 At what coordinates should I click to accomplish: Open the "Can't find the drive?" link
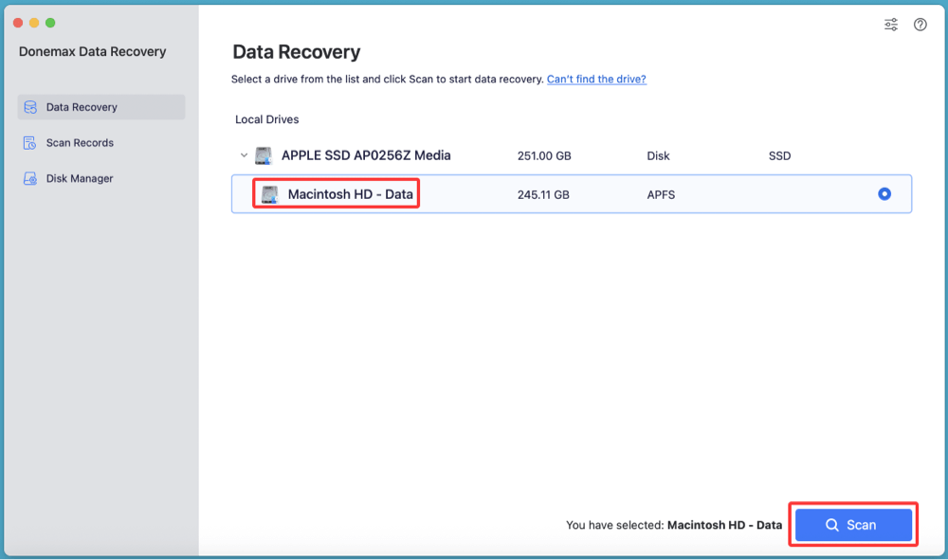[595, 79]
